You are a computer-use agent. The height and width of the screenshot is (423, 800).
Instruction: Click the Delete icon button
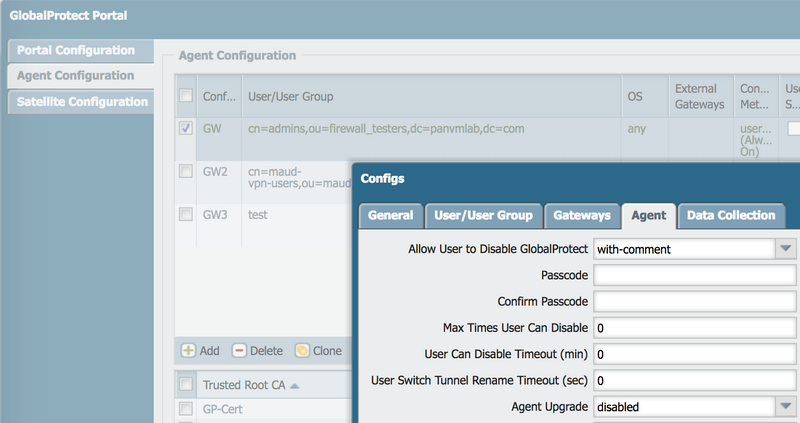coord(240,351)
